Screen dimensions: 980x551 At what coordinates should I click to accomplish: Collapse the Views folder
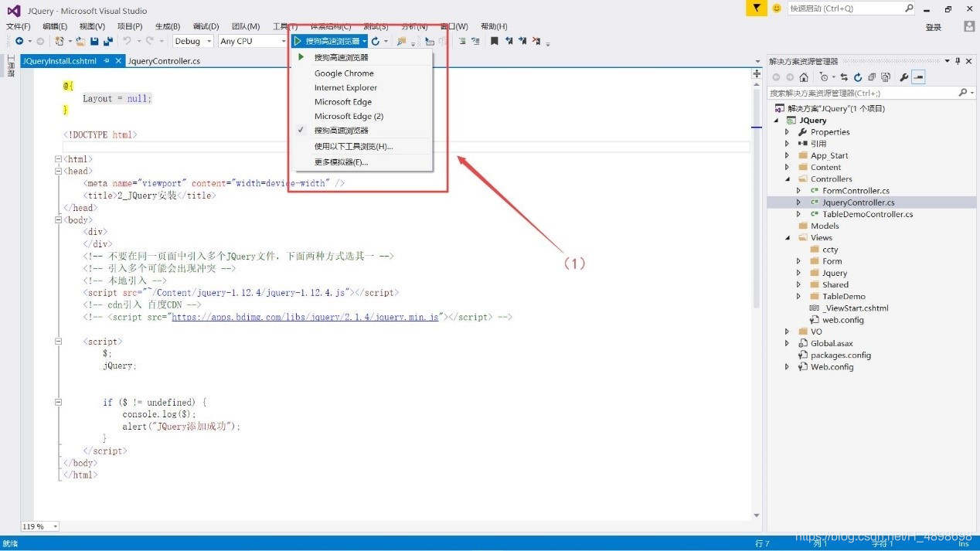(788, 237)
